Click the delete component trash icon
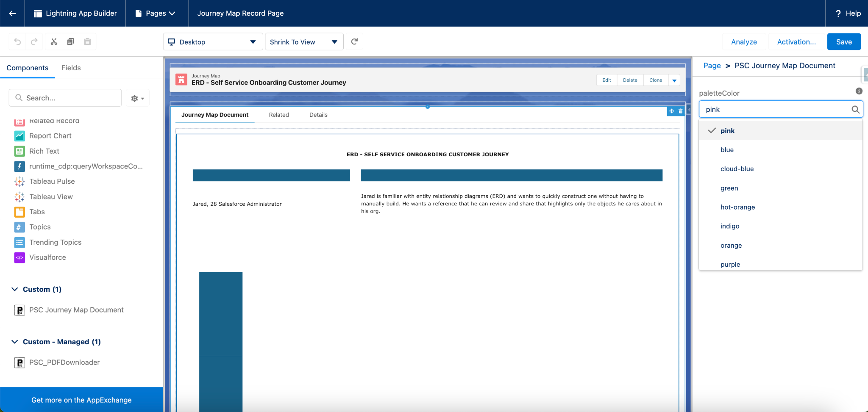 (681, 111)
